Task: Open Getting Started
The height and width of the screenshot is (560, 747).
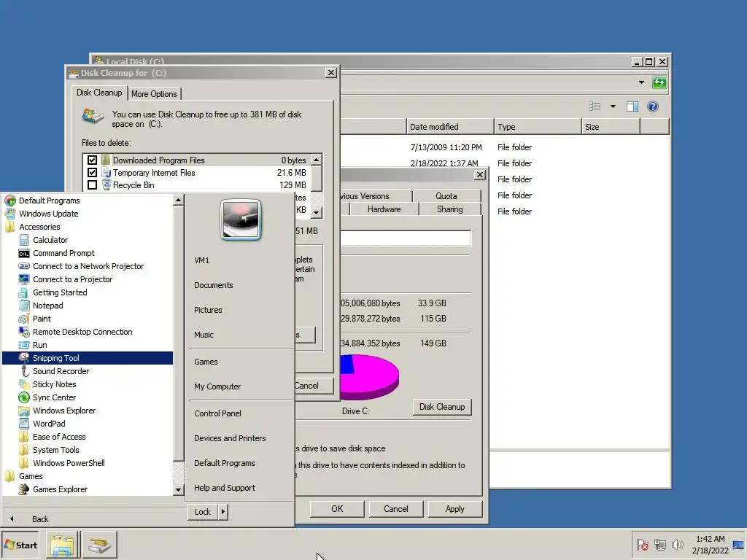Action: pyautogui.click(x=88, y=292)
